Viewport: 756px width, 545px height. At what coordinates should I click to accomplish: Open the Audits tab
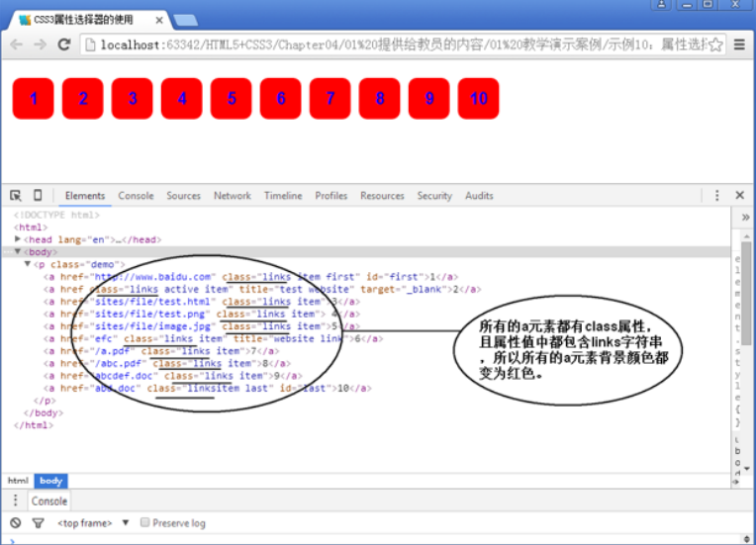pos(479,196)
